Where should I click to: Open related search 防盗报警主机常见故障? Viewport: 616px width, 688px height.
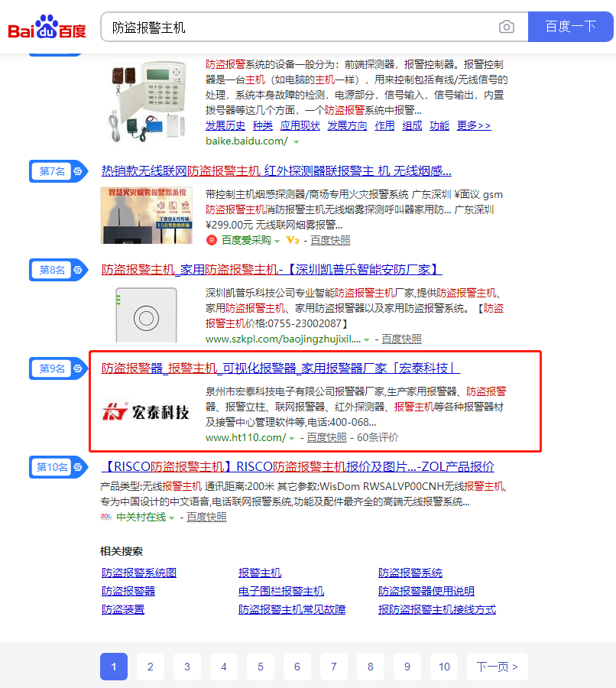pos(292,609)
